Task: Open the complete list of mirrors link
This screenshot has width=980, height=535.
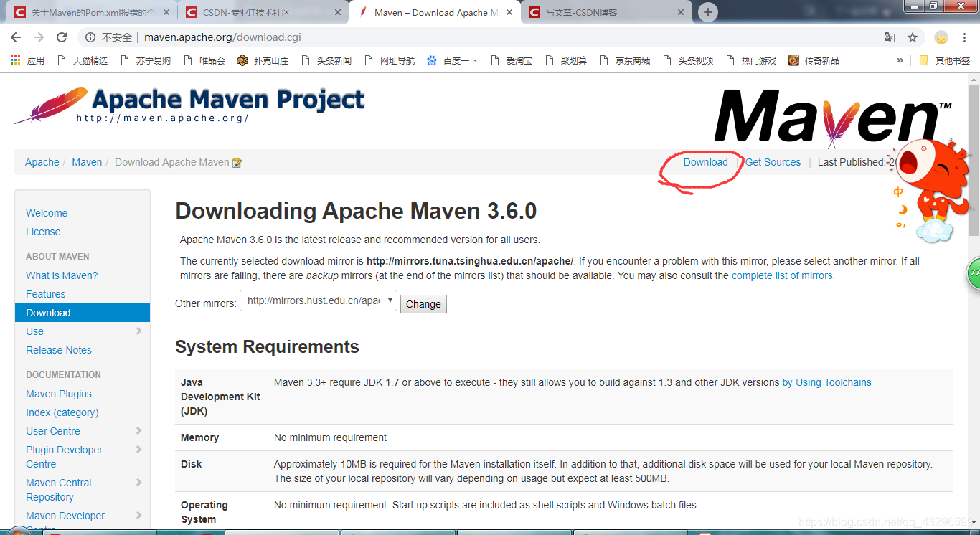Action: point(783,275)
